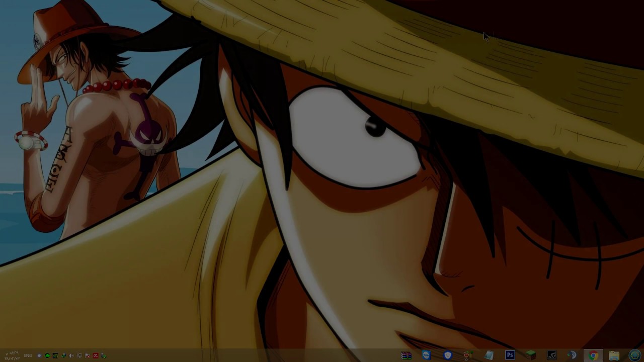The height and width of the screenshot is (362, 644).
Task: Launch TeamViewer from the taskbar
Action: [x=427, y=355]
